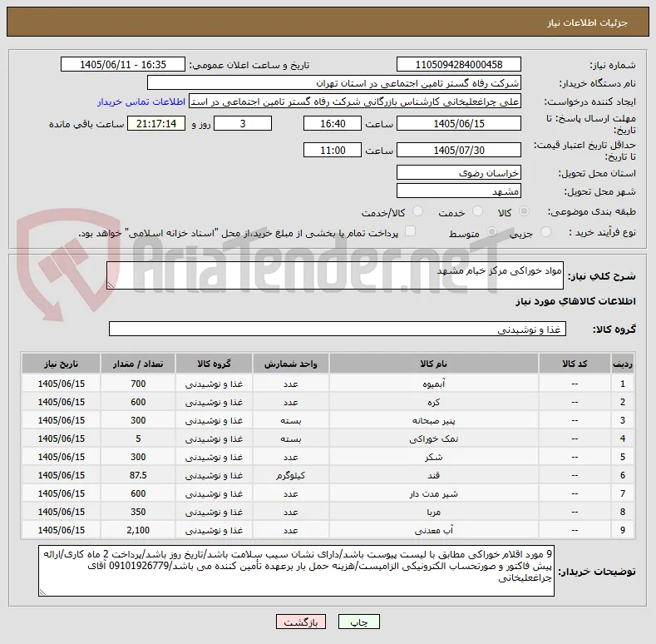The image size is (656, 644).
Task: Select the پنیر صبحانه item name cell
Action: 433,420
